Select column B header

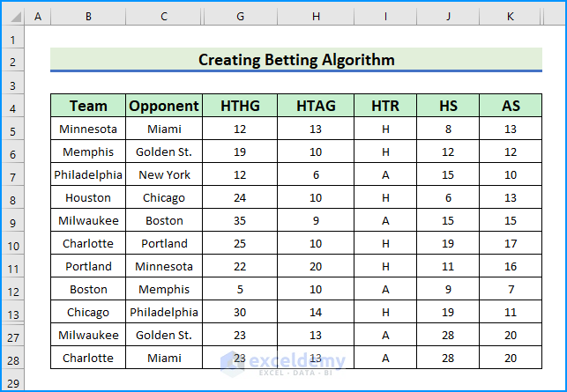pyautogui.click(x=88, y=18)
